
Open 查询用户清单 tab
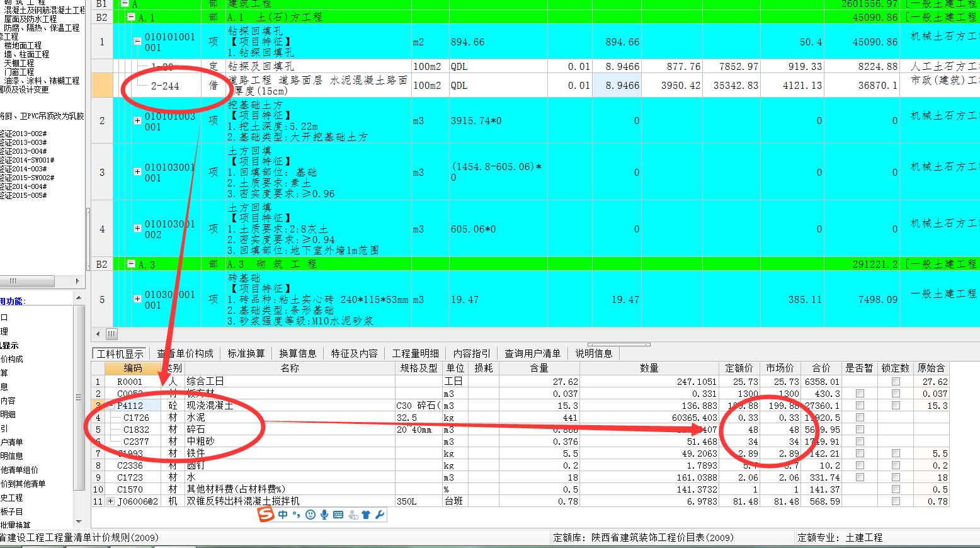(533, 353)
